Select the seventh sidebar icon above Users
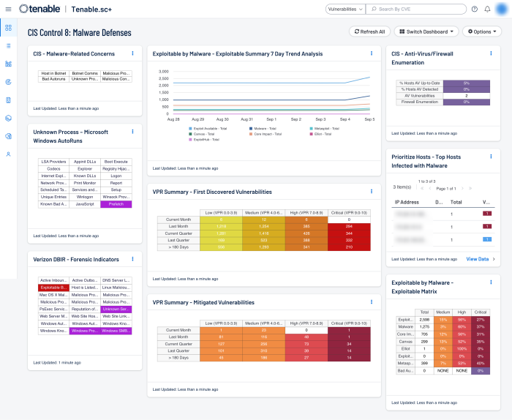Viewport: 512px width, 420px height. click(x=9, y=136)
